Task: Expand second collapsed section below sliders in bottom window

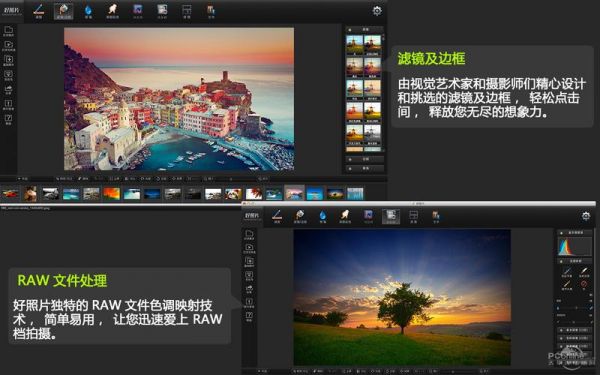Action: (575, 338)
